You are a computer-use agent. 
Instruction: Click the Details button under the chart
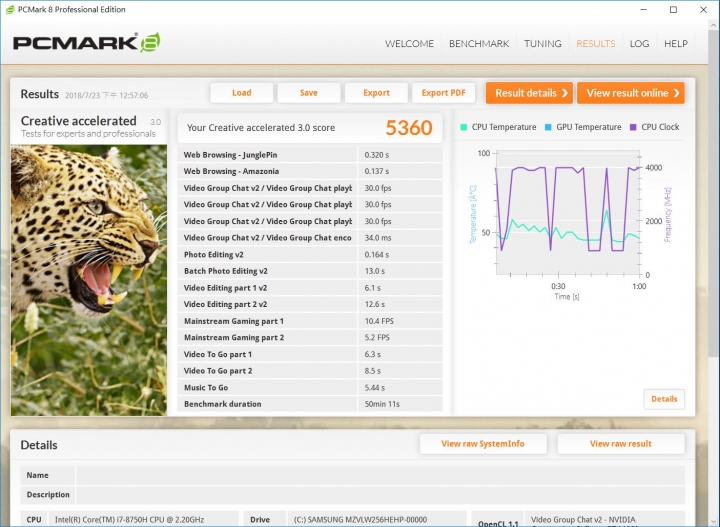(x=664, y=399)
